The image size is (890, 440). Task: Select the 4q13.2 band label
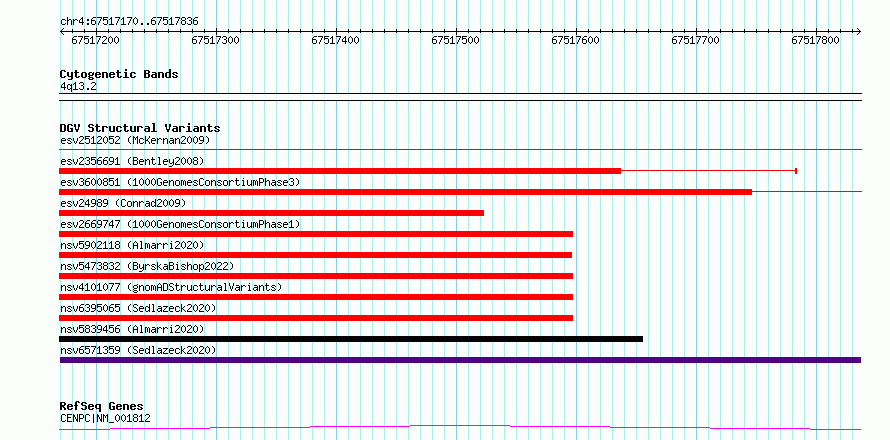pyautogui.click(x=78, y=86)
